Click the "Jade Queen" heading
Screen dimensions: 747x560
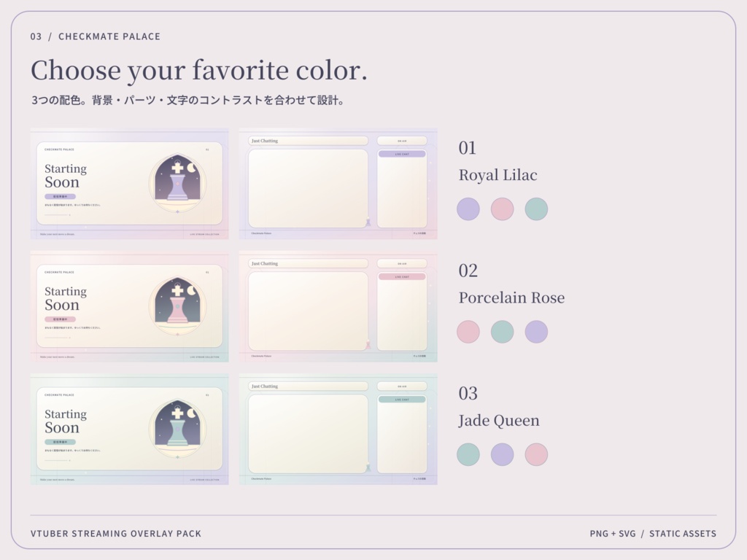(499, 421)
